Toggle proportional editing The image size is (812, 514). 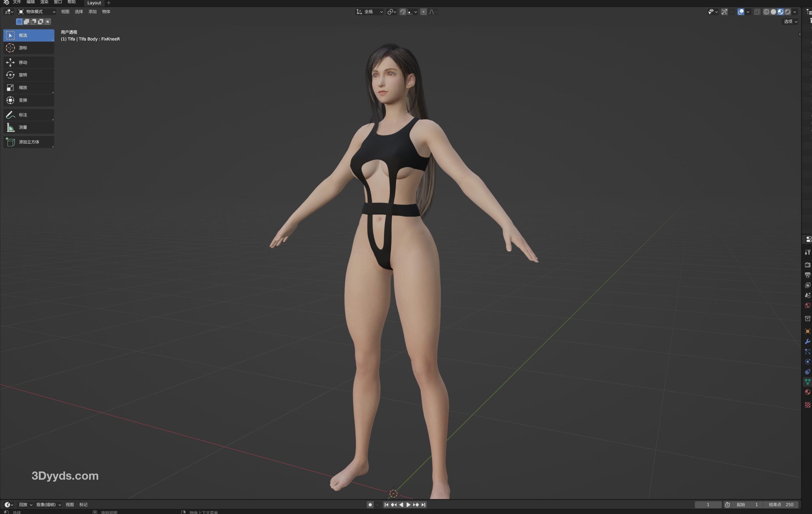click(x=423, y=12)
